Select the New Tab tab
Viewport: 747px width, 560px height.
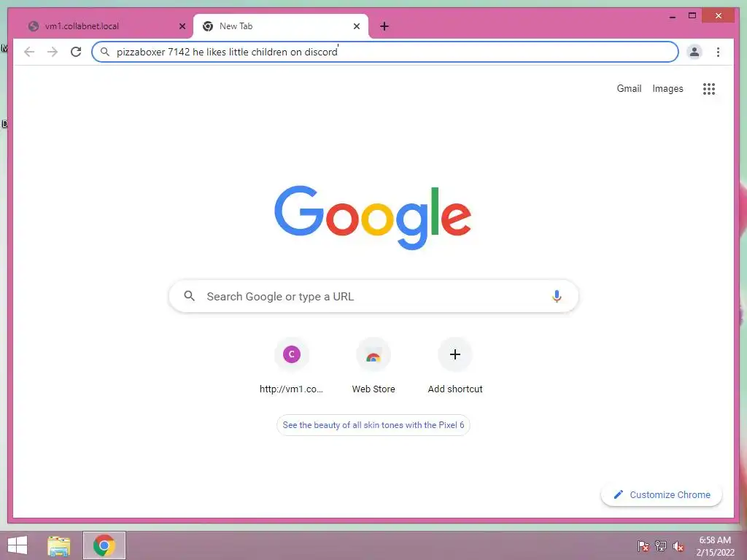click(x=281, y=26)
